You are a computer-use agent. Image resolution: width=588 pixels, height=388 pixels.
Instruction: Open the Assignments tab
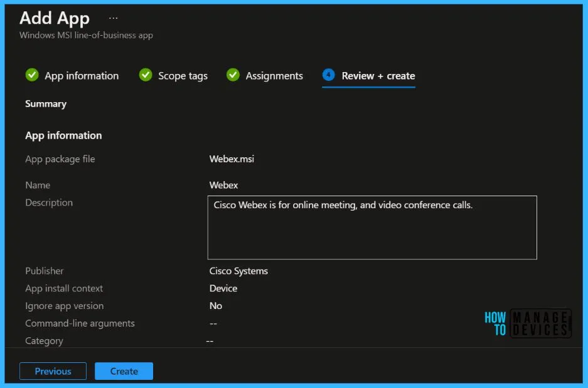[x=274, y=76]
